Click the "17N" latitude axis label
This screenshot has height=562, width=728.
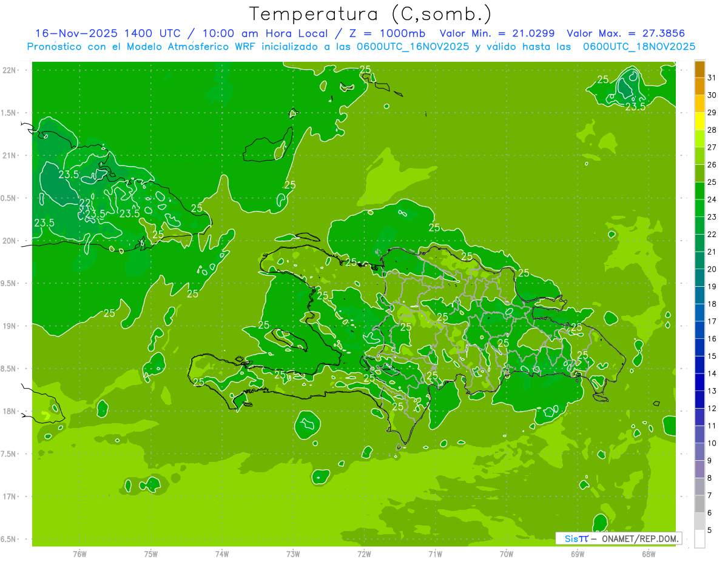[x=10, y=497]
